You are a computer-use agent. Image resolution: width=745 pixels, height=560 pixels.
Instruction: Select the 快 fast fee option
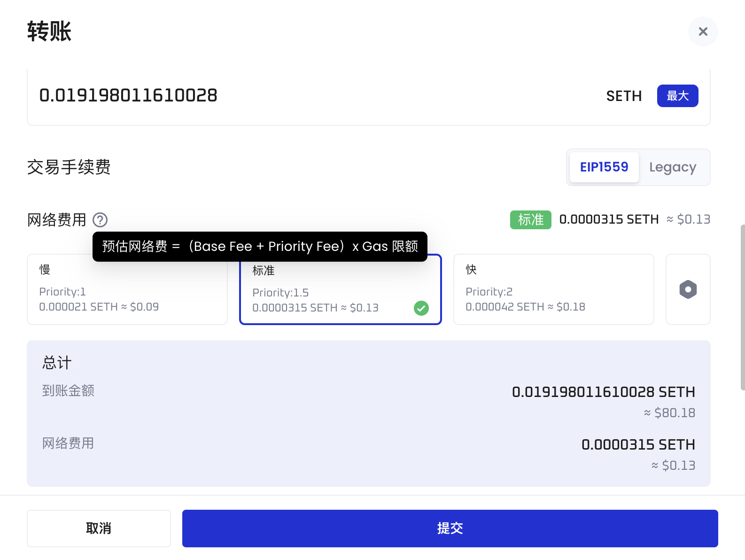click(554, 289)
